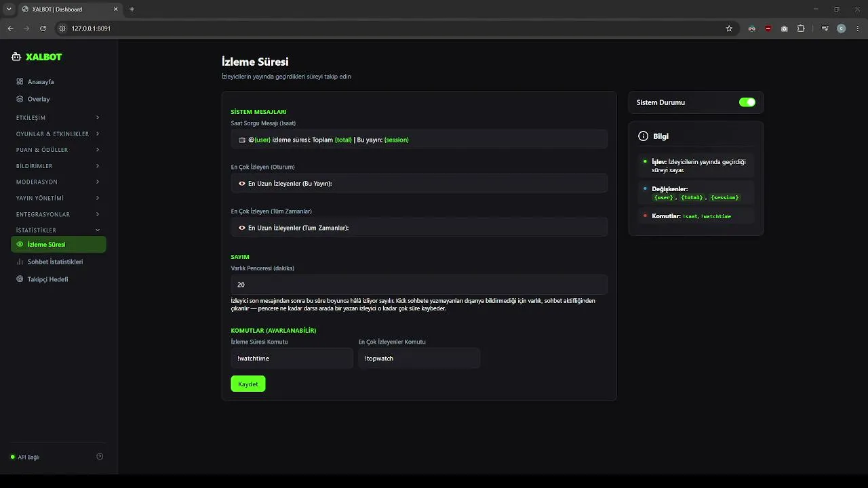Open the browser extensions puzzle icon
868x488 pixels.
click(x=801, y=28)
